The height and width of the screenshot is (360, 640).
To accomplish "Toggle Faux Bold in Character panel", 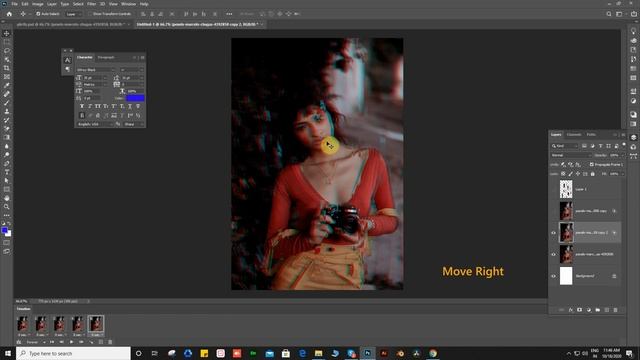I will point(82,106).
